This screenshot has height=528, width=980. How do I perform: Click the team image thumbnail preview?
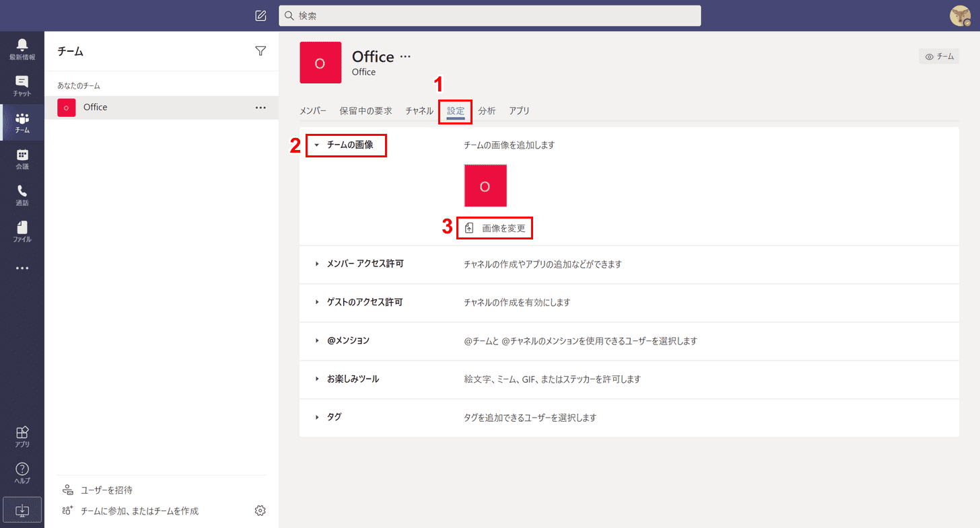point(485,186)
